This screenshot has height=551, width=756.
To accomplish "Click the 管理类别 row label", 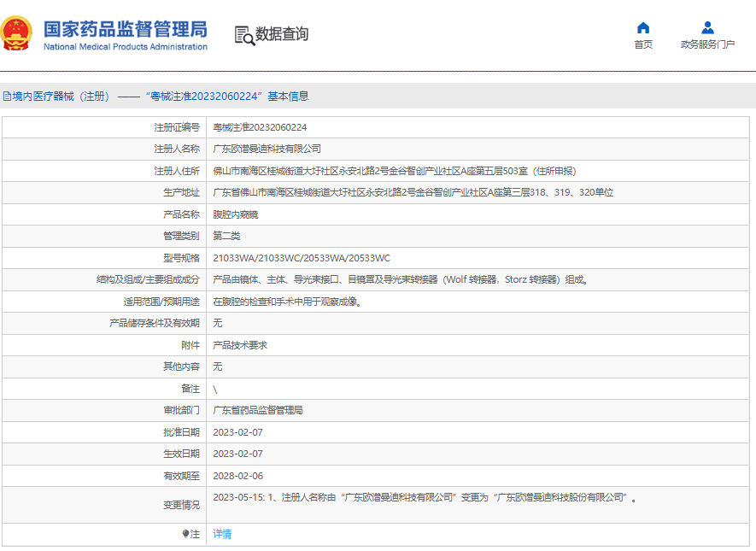I will [x=181, y=236].
